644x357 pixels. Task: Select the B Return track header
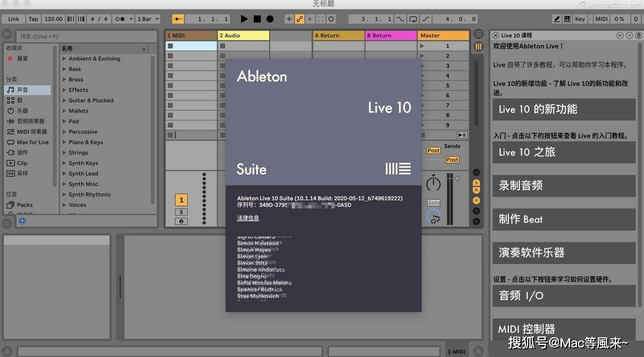pos(391,35)
